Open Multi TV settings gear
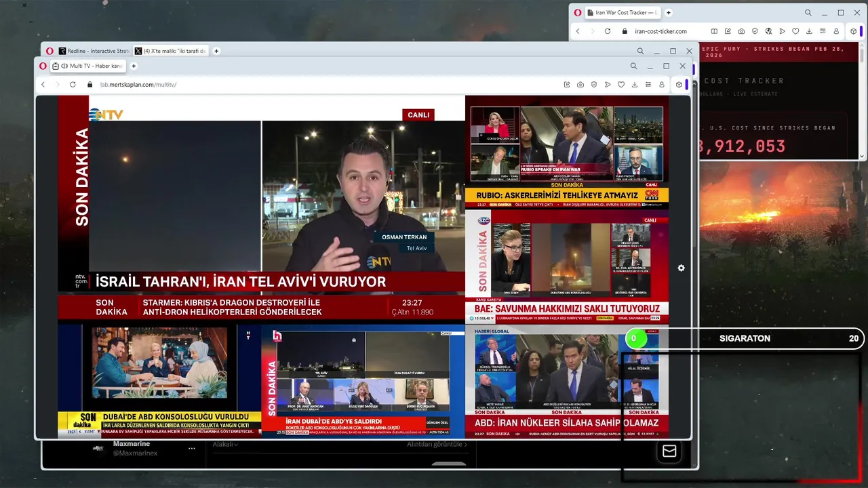Viewport: 868px width, 488px height. click(x=681, y=268)
